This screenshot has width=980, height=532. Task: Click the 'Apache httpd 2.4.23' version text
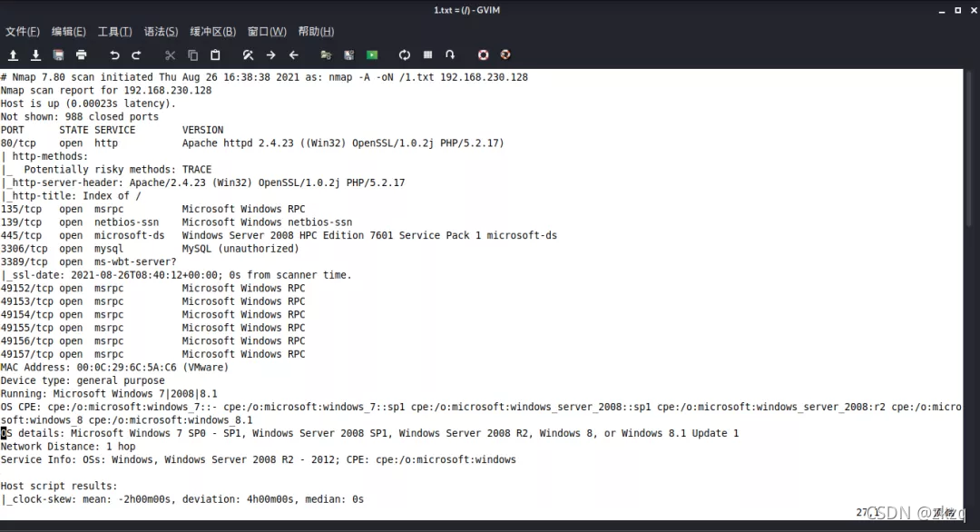[x=238, y=143]
